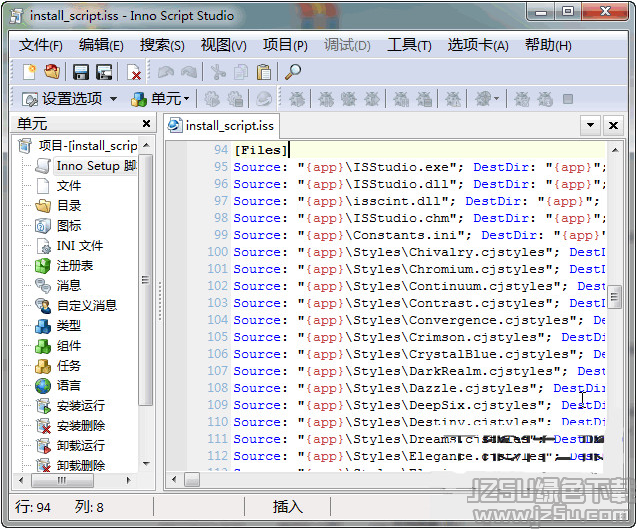This screenshot has width=637, height=529.
Task: Click line 106 CrystalBlue.cjstyles entry
Action: pos(418,354)
